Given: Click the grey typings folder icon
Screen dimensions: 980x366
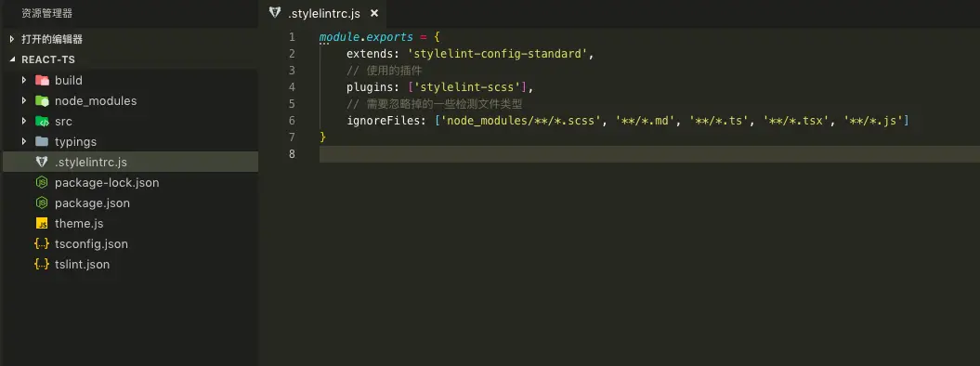Looking at the screenshot, I should pos(42,142).
